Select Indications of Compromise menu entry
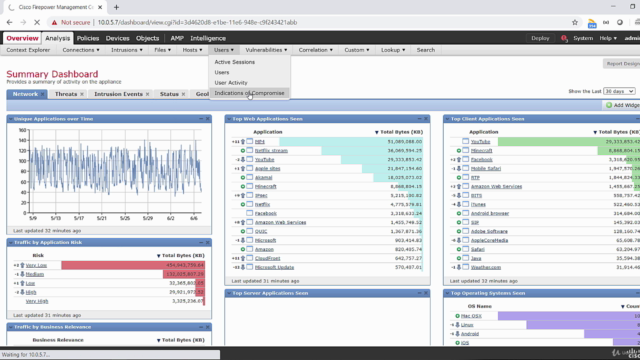Image resolution: width=640 pixels, height=360 pixels. 249,93
